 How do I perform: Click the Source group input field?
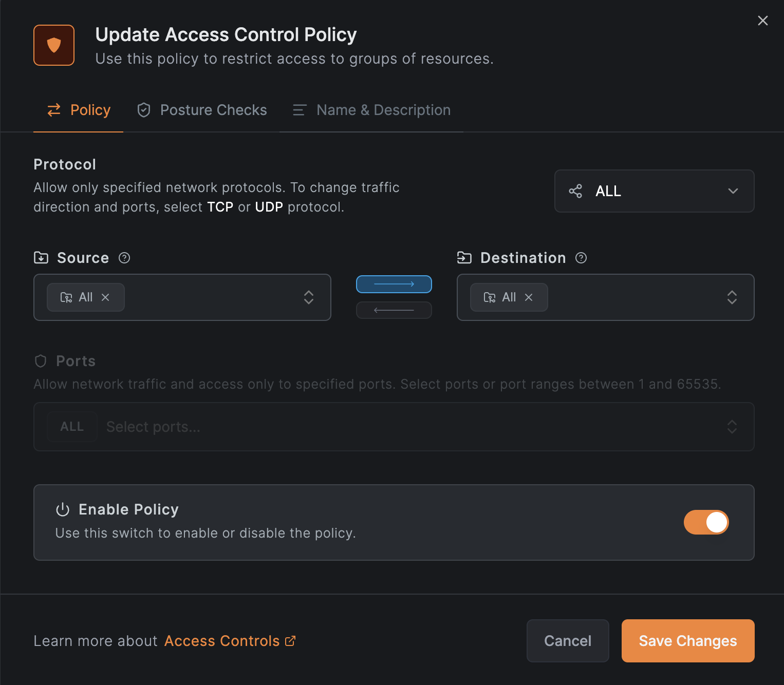(x=182, y=297)
